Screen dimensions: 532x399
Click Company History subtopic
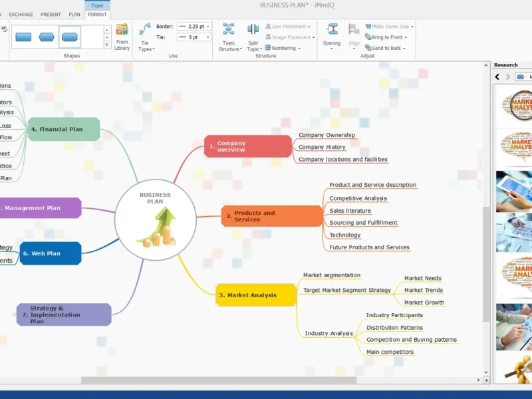tap(322, 147)
